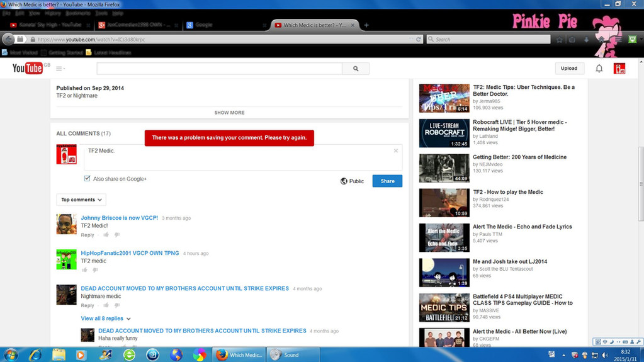Open Latest Headlines bookmark folder

108,53
